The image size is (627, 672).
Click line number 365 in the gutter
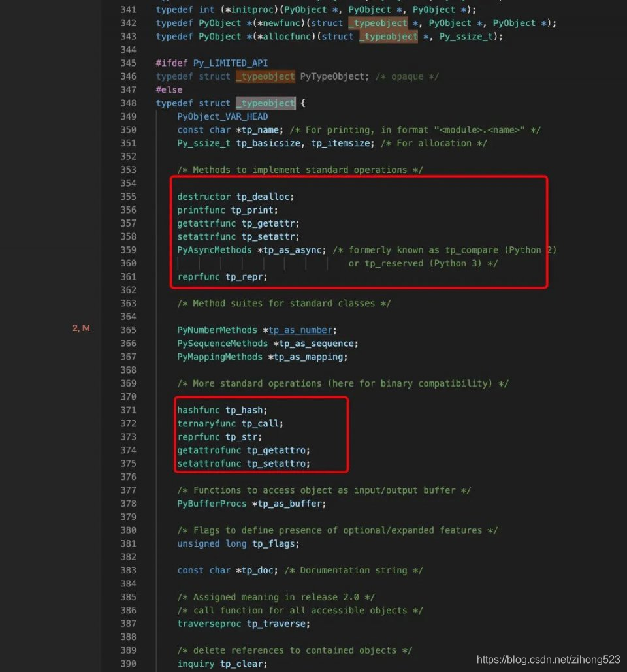pos(128,330)
